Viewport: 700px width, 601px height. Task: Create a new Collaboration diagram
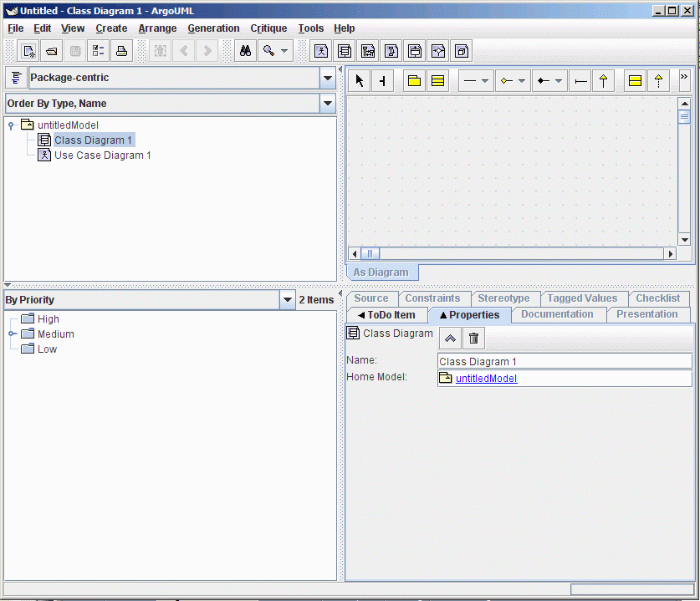391,51
